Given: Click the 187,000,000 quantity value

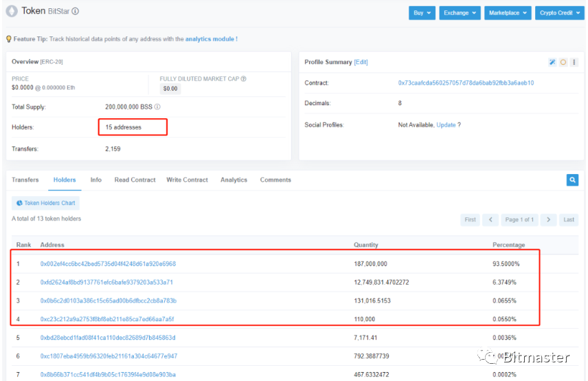Looking at the screenshot, I should tap(370, 264).
